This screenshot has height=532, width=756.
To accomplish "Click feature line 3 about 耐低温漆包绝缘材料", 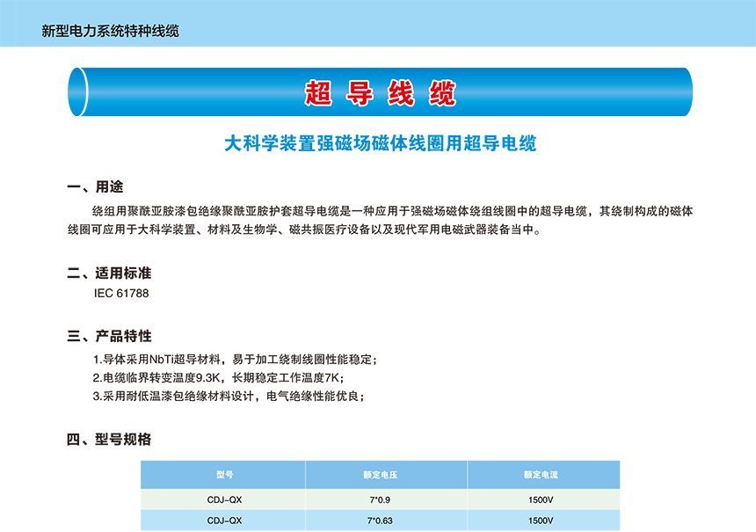I will pos(228,396).
